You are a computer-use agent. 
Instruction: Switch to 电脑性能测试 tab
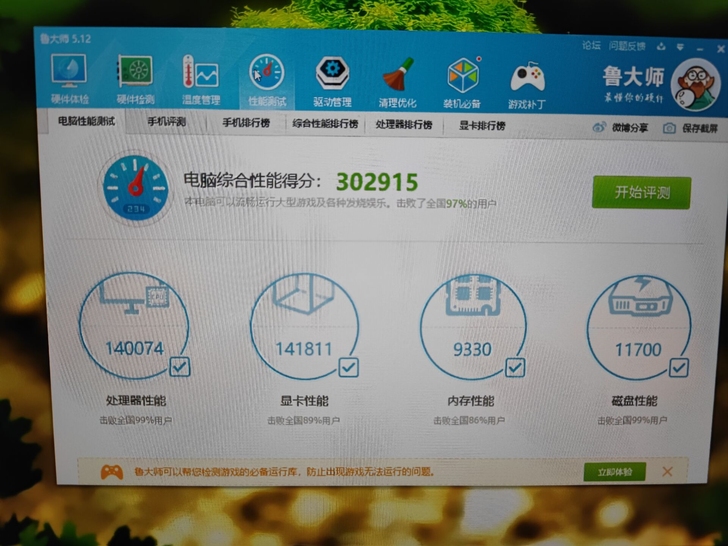(86, 121)
